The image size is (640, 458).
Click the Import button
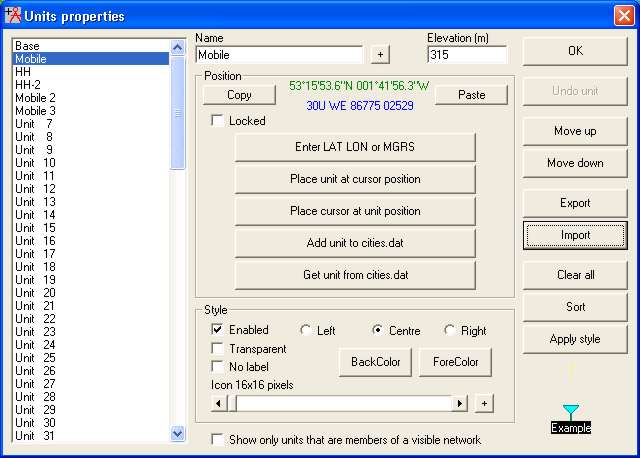click(x=575, y=235)
